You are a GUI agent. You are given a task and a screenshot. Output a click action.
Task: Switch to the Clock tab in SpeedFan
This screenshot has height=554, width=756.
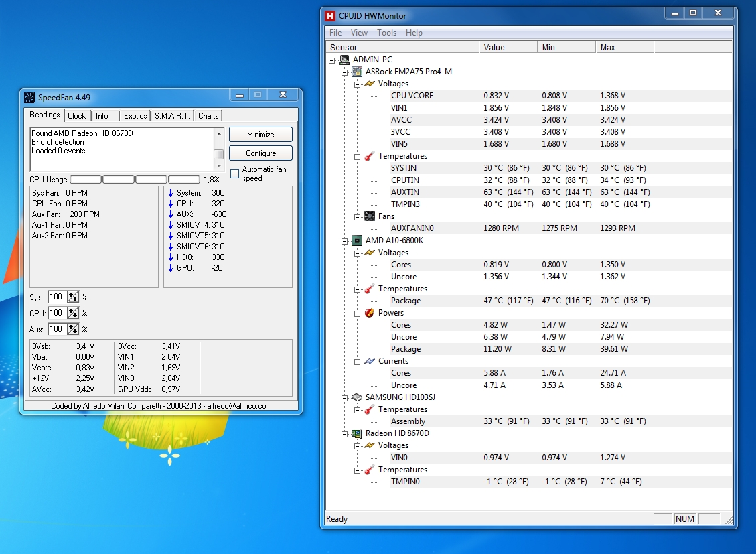[76, 116]
